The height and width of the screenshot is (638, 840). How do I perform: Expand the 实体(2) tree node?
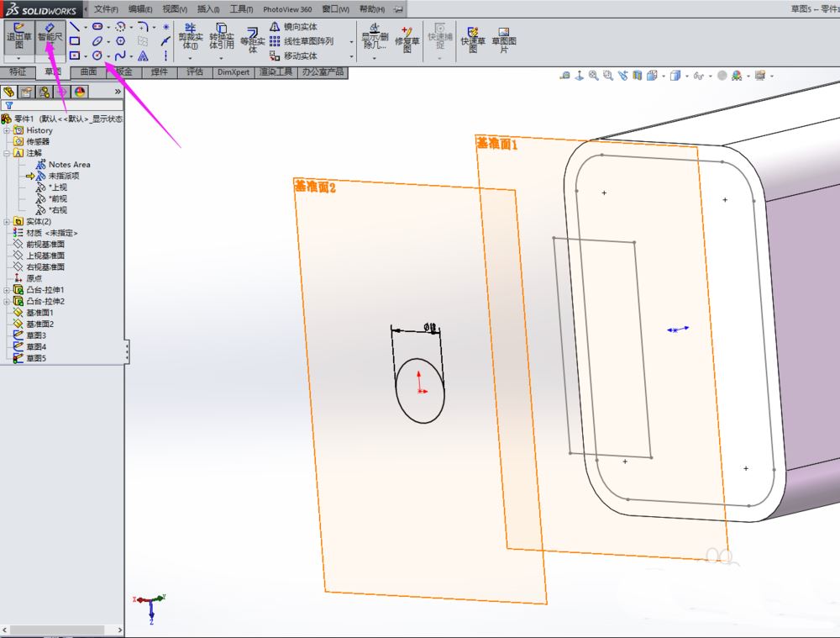click(7, 221)
